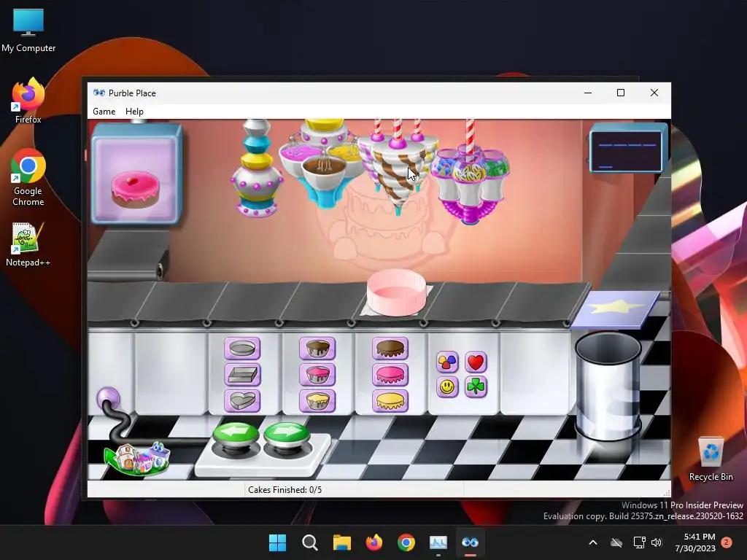Select the heart-shaped cake pan button
The width and height of the screenshot is (747, 560).
tap(242, 400)
